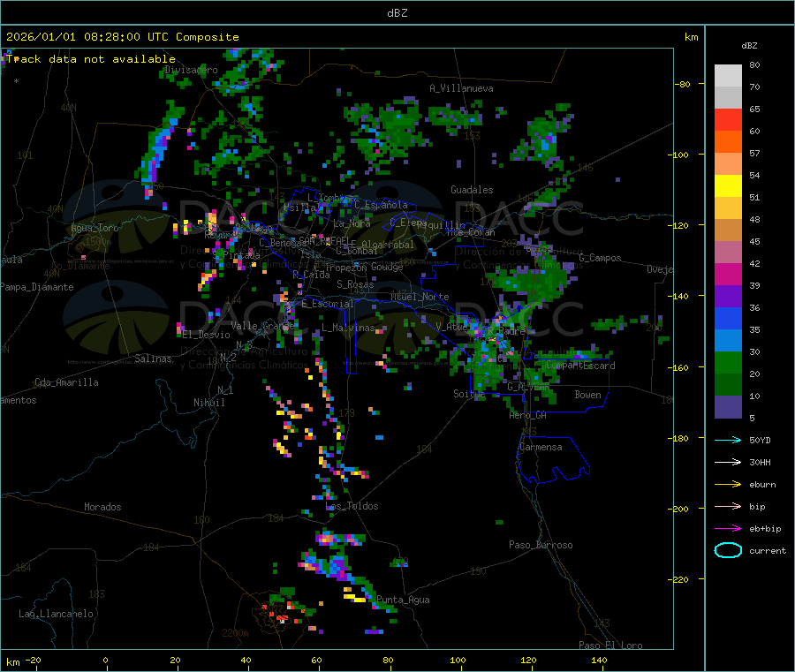The width and height of the screenshot is (795, 672).
Task: Click the '50YD' legend label
Action: coord(760,440)
